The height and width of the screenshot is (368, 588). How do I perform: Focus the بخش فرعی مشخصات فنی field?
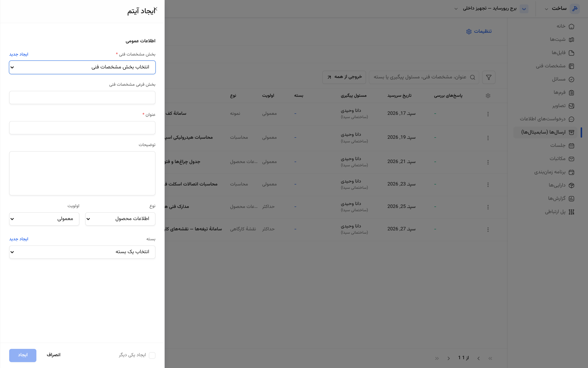82,97
